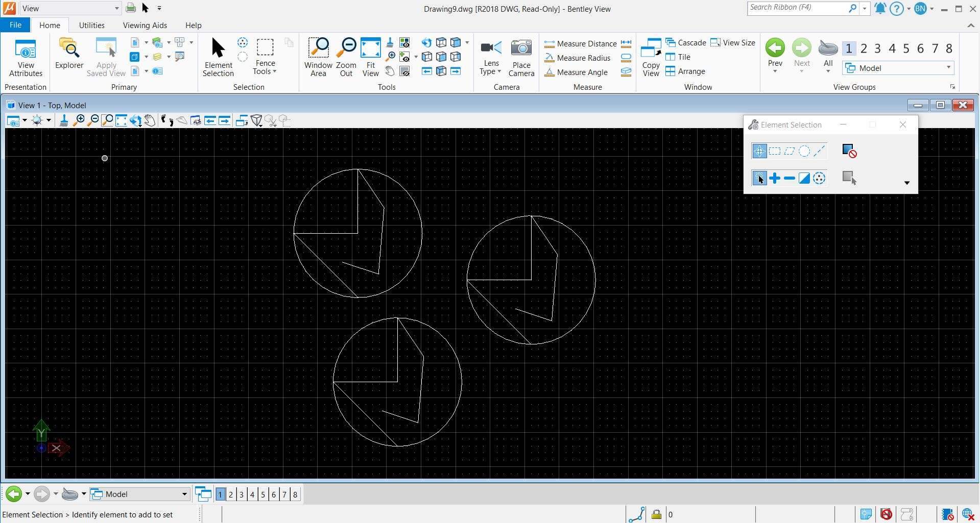This screenshot has height=523, width=980.
Task: Enable Add mode in Element Selection
Action: (x=774, y=178)
